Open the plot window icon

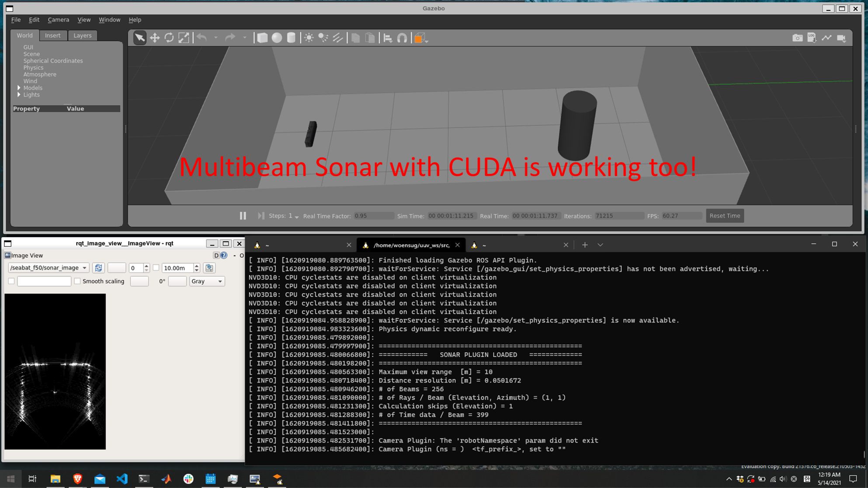826,38
